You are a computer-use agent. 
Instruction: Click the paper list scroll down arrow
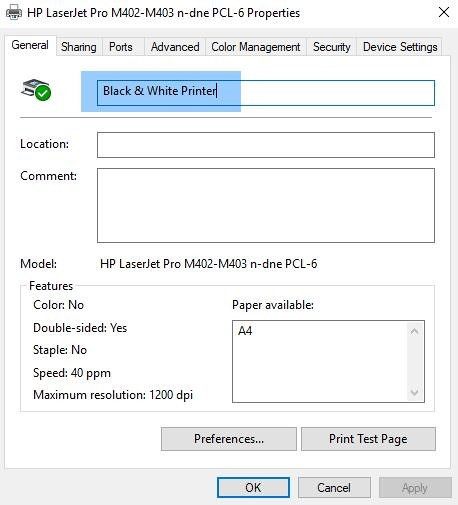click(x=414, y=392)
